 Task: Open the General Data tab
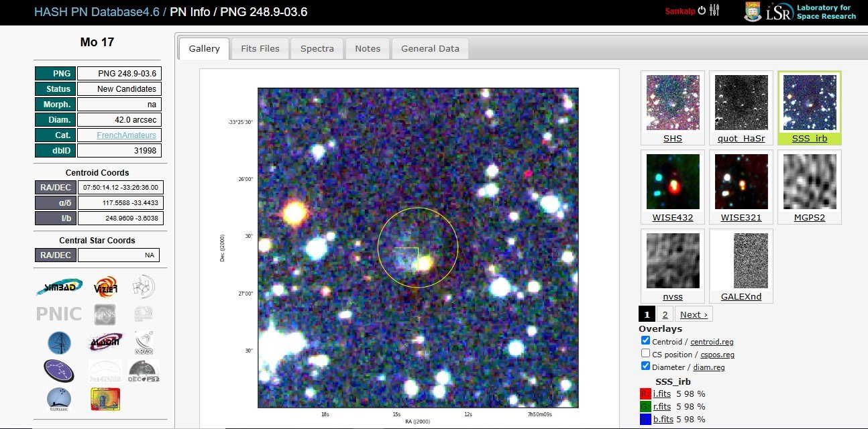(430, 48)
